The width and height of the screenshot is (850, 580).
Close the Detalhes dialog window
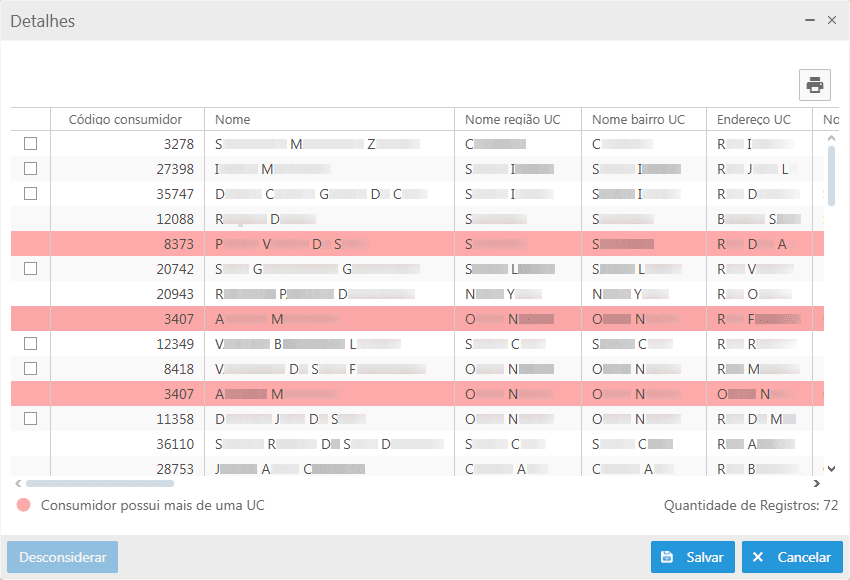click(831, 20)
